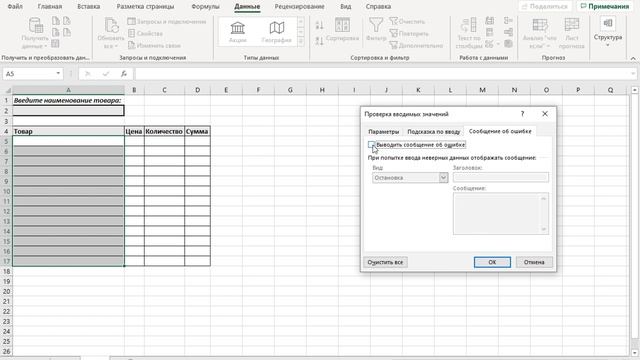Open the Формулы ribbon tab

coord(205,7)
